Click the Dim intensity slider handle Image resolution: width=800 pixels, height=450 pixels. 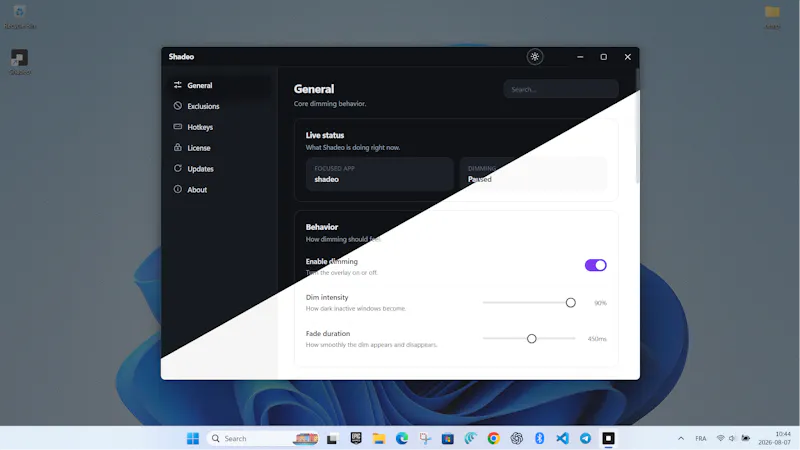pos(570,303)
